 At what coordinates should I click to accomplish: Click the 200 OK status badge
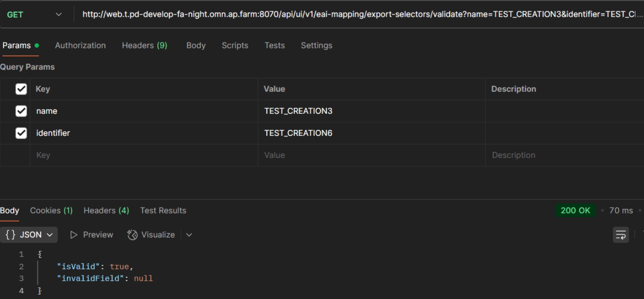[x=575, y=211]
